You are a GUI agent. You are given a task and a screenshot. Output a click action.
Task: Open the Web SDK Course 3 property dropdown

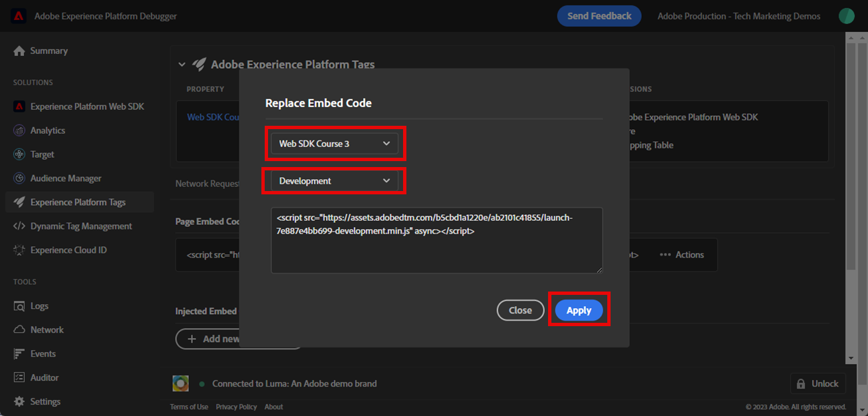pyautogui.click(x=335, y=144)
